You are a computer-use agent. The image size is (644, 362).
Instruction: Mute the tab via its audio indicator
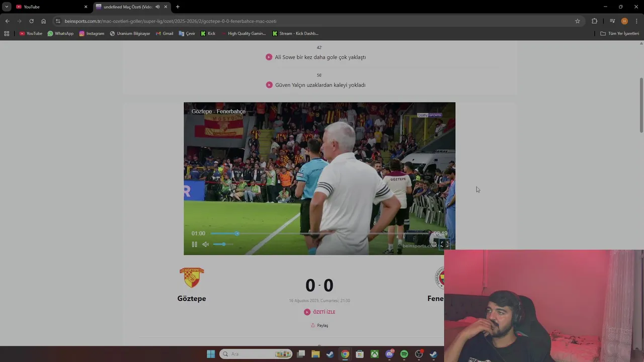[x=157, y=7]
